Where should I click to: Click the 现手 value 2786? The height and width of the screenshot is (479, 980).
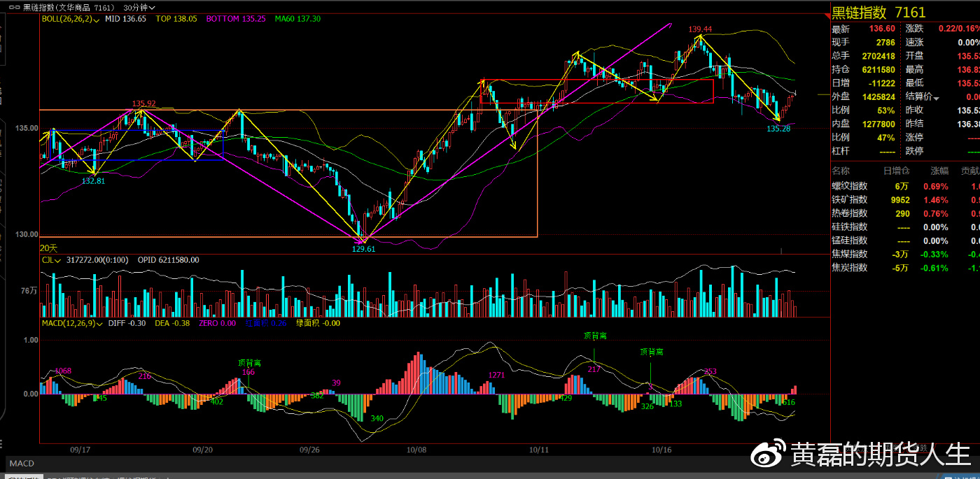[x=885, y=43]
